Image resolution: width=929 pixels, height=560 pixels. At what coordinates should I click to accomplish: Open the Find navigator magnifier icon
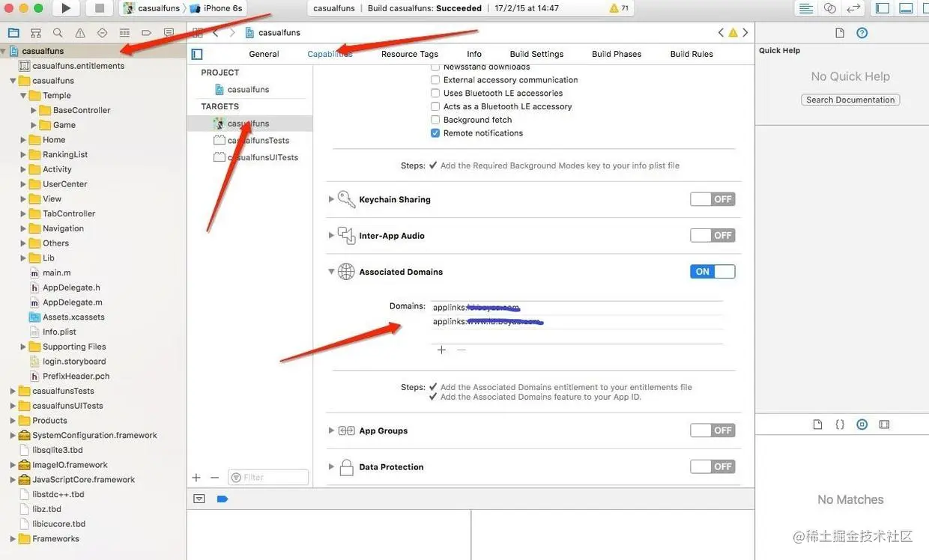coord(58,33)
